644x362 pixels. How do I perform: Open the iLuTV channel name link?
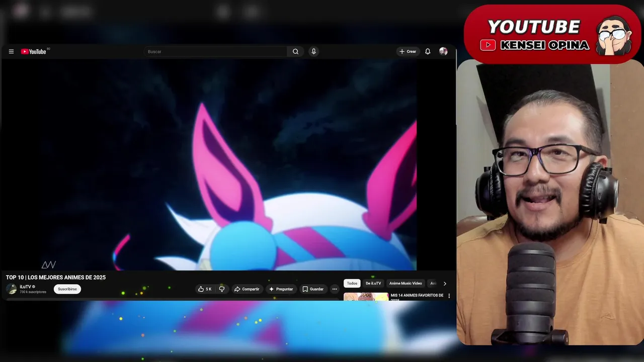[26, 287]
